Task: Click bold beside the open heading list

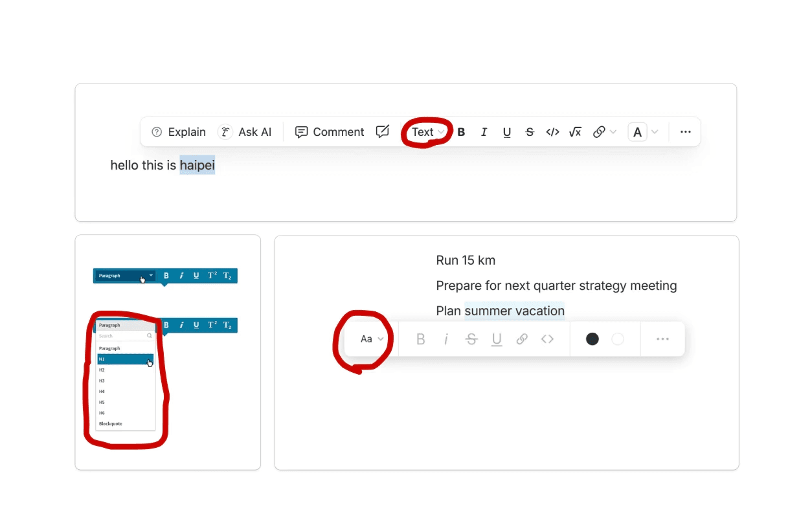Action: [x=166, y=325]
